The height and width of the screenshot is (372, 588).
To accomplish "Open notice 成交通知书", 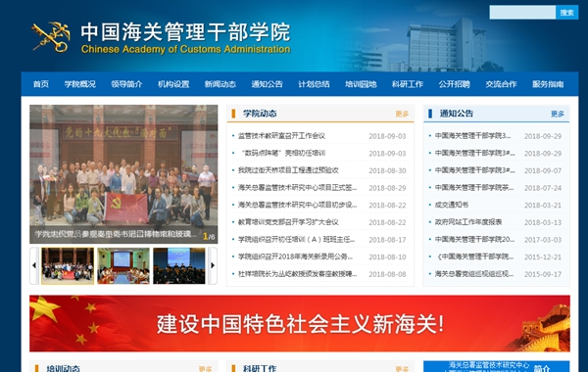I will point(452,205).
